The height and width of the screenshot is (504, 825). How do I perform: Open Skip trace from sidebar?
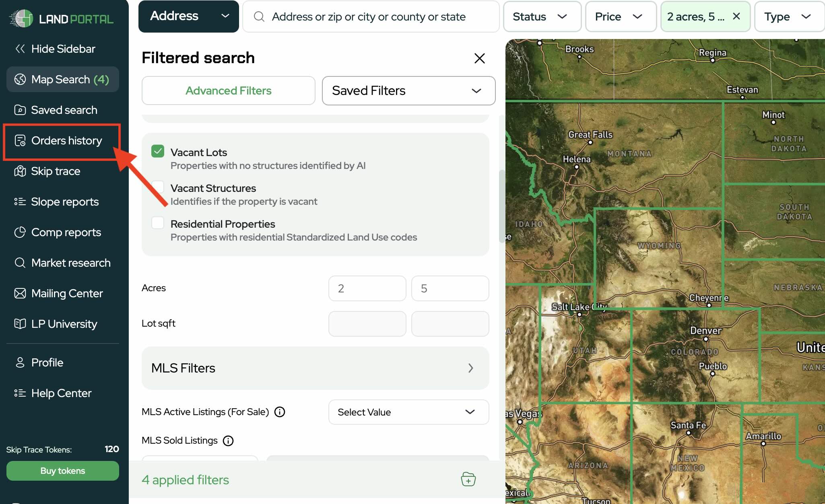(x=56, y=171)
